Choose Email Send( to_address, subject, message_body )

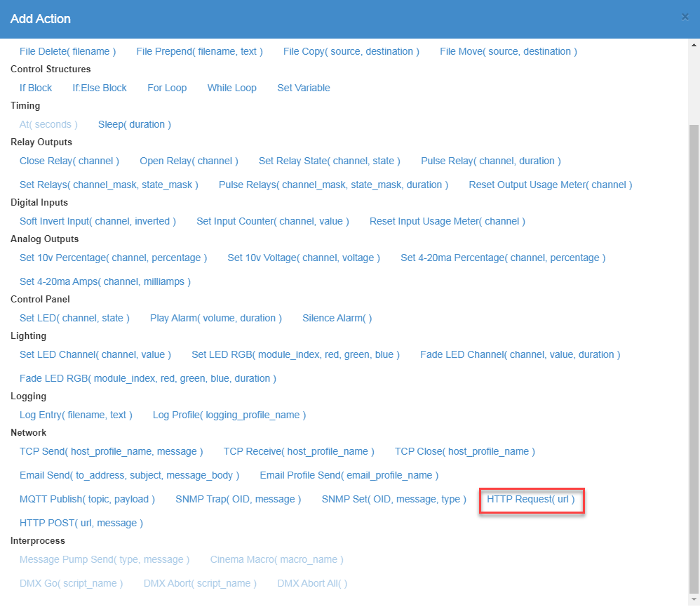129,476
